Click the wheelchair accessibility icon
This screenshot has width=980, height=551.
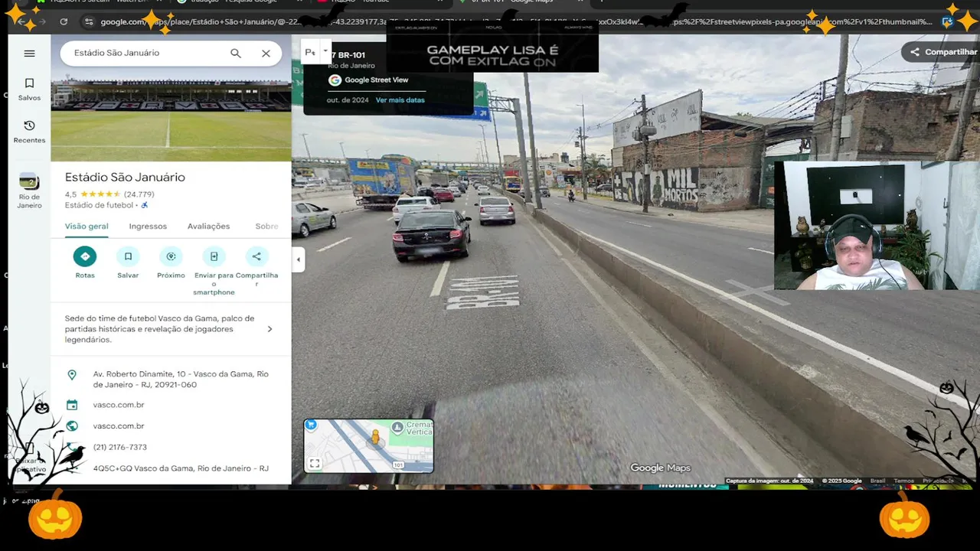[145, 205]
